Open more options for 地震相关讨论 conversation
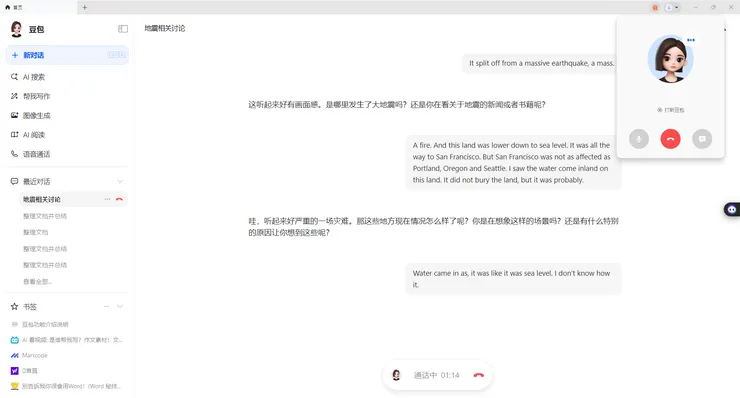740x398 pixels. click(x=108, y=199)
